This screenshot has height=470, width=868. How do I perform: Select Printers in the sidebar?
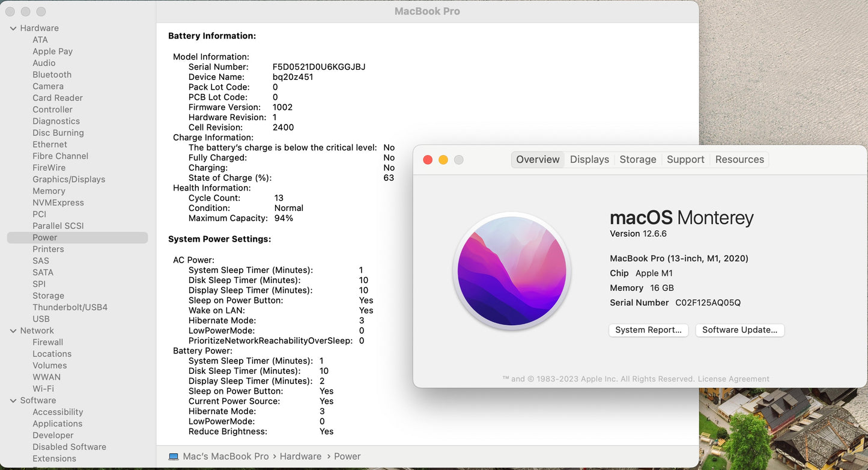coord(49,249)
